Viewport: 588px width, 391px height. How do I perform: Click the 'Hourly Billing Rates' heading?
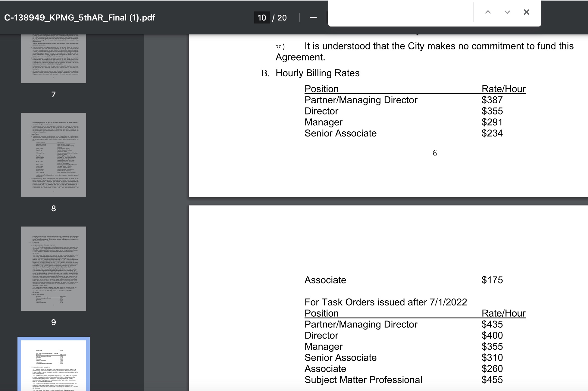click(317, 73)
